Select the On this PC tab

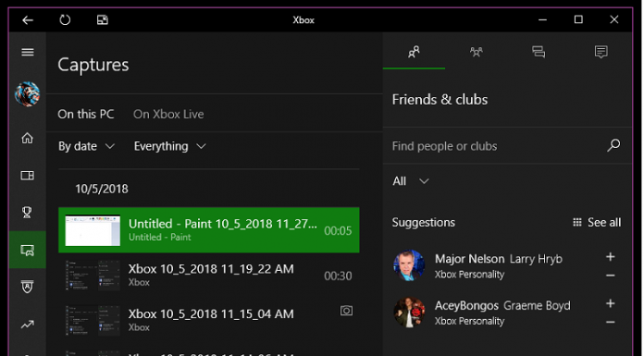(x=86, y=114)
